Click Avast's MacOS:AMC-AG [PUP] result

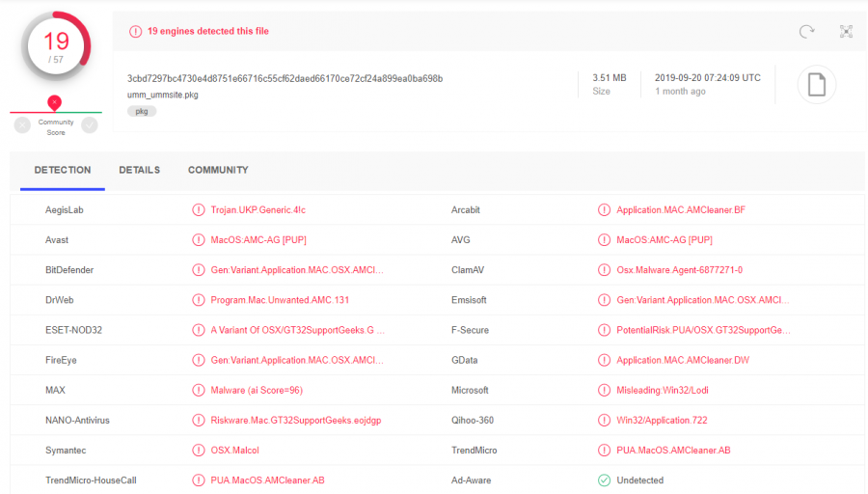[x=258, y=240]
